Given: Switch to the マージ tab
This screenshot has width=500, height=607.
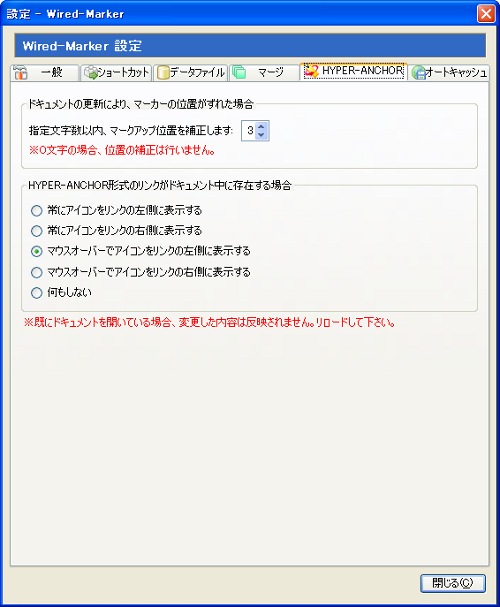Looking at the screenshot, I should (x=264, y=73).
